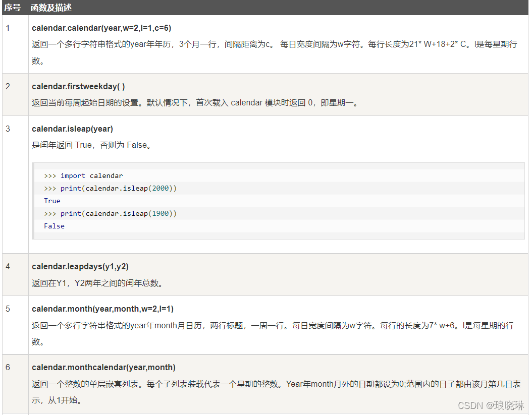
Task: Click the 序号 column header
Action: point(12,8)
